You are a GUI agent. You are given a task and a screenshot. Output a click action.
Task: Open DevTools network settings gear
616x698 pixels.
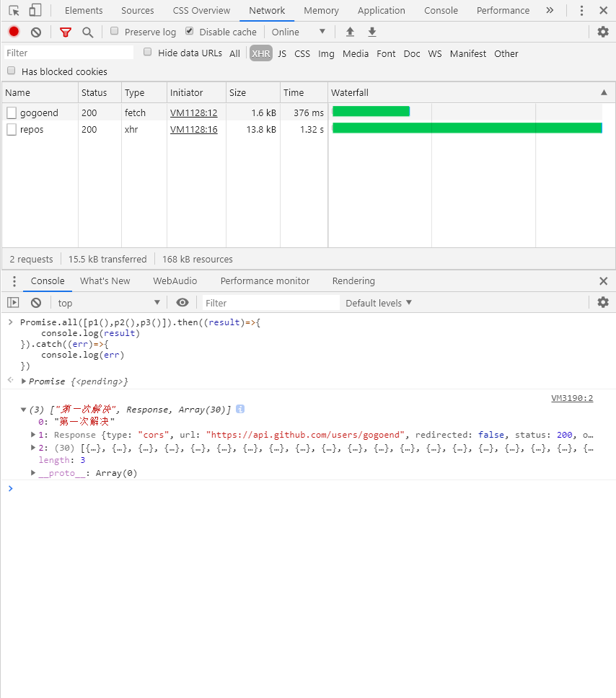click(603, 32)
